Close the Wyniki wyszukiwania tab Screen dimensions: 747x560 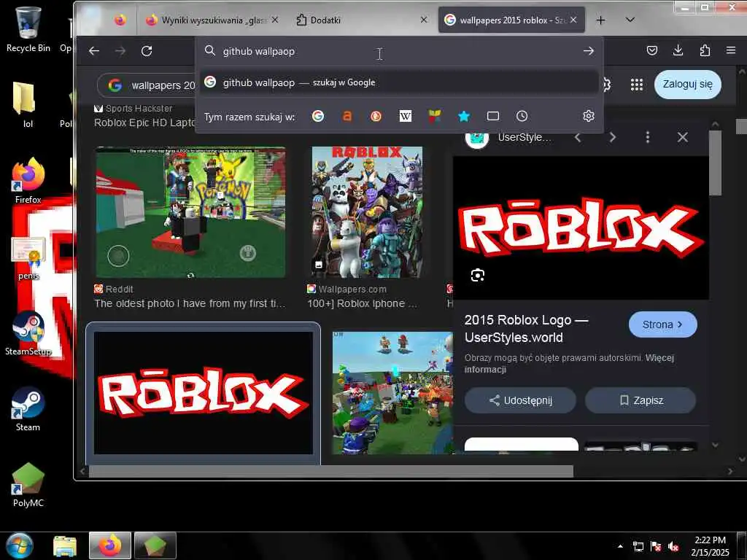[275, 20]
